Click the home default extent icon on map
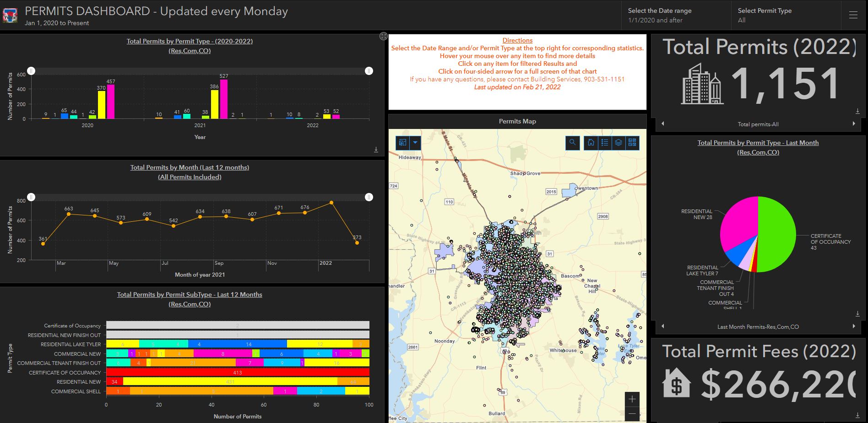 coord(591,143)
